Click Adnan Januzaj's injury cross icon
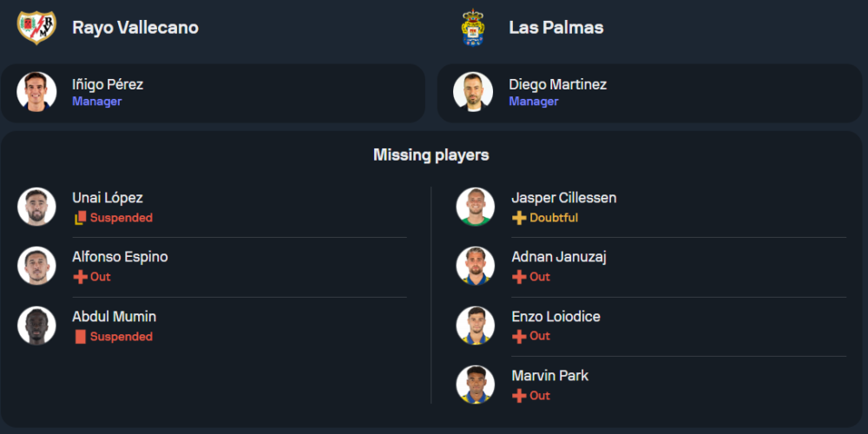The height and width of the screenshot is (434, 868). click(519, 277)
